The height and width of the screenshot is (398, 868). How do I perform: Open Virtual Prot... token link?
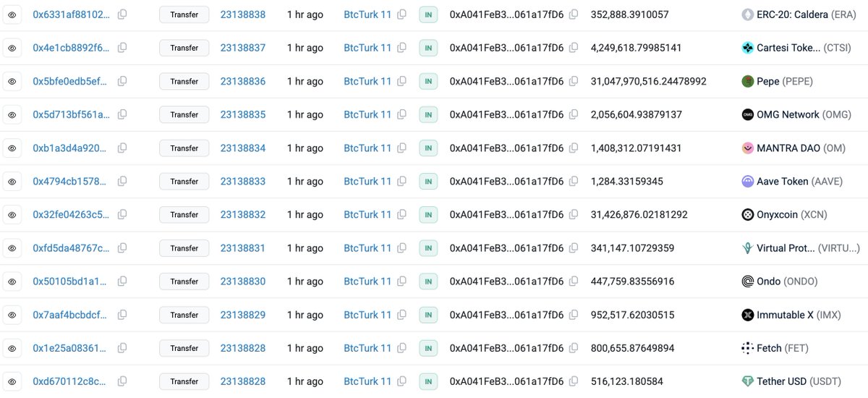[x=808, y=248]
